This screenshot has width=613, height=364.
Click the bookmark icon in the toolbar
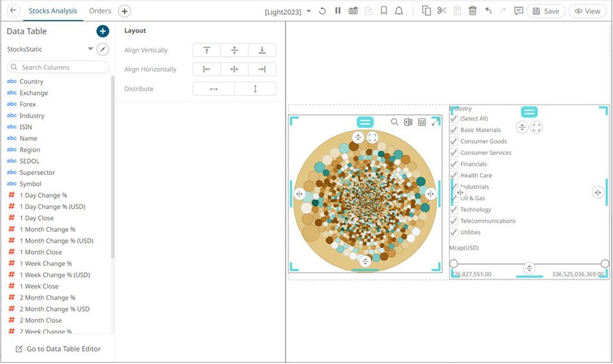click(384, 11)
